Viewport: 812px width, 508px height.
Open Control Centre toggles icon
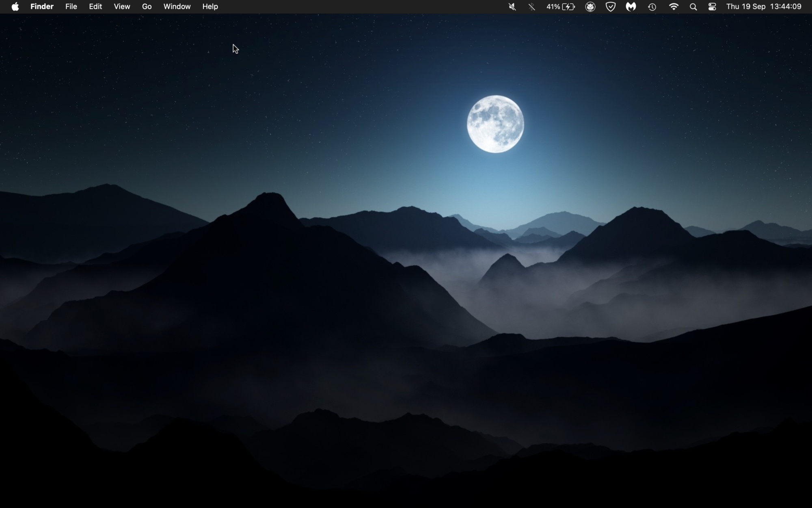[x=712, y=7]
